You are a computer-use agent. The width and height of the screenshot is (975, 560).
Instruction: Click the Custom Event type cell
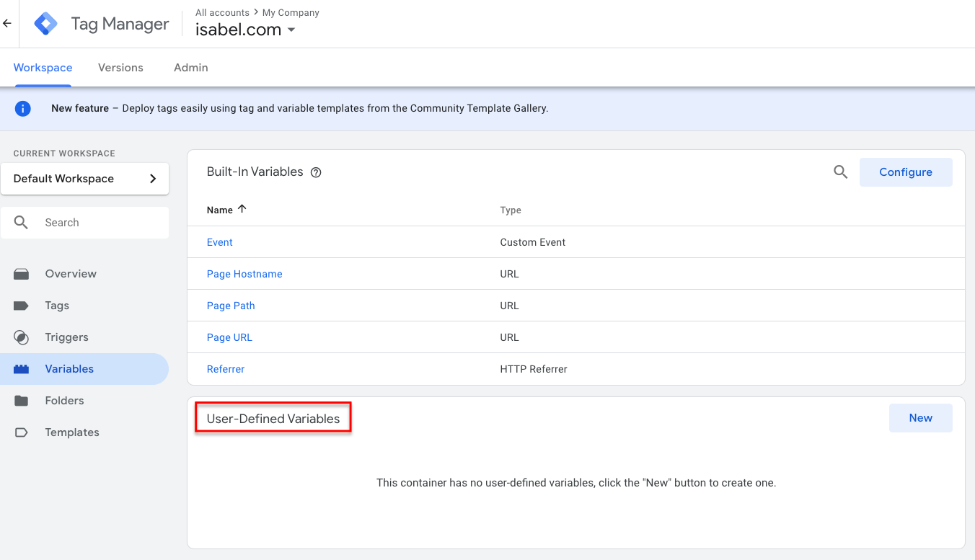533,242
